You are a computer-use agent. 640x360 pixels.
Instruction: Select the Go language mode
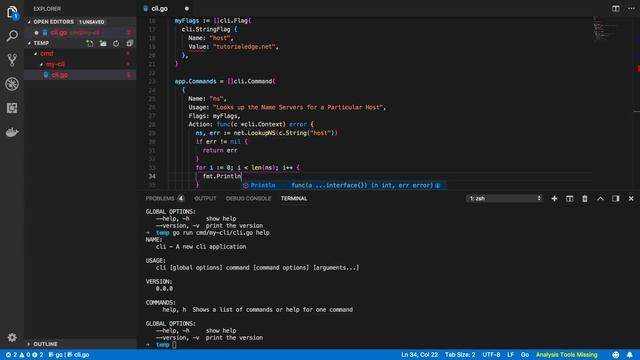pos(525,355)
